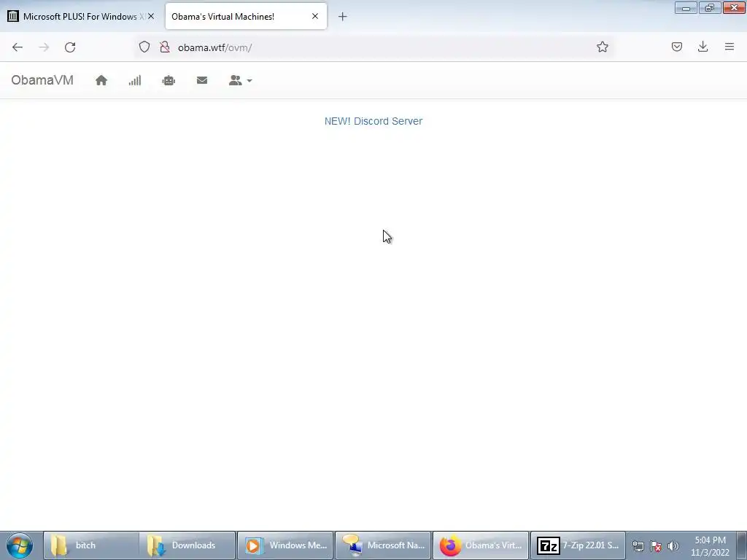
Task: Open the Save to Pocket icon
Action: pos(676,47)
